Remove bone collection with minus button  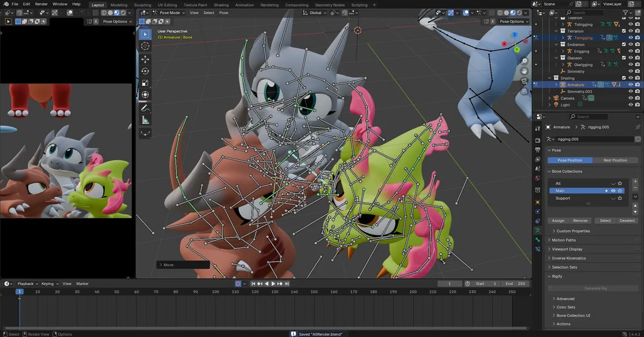pyautogui.click(x=635, y=188)
